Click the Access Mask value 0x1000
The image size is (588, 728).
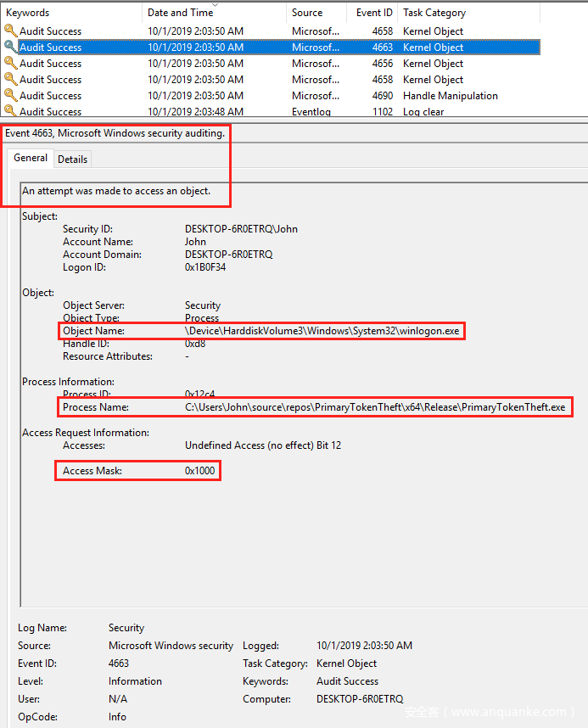pyautogui.click(x=200, y=471)
